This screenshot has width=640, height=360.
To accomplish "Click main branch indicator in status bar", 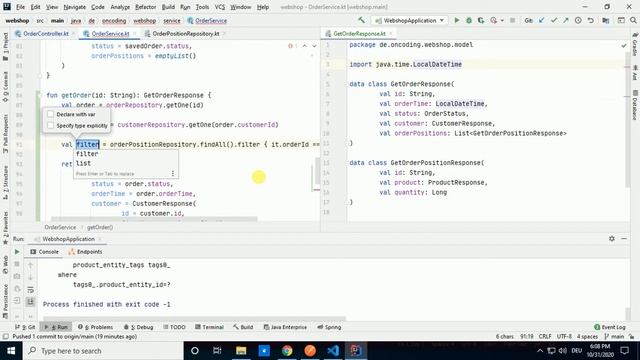I will click(614, 337).
